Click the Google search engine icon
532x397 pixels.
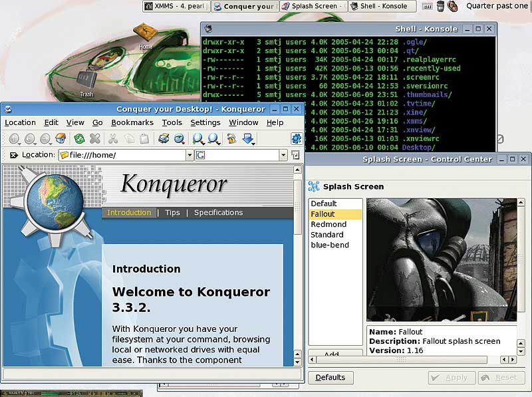[x=201, y=155]
